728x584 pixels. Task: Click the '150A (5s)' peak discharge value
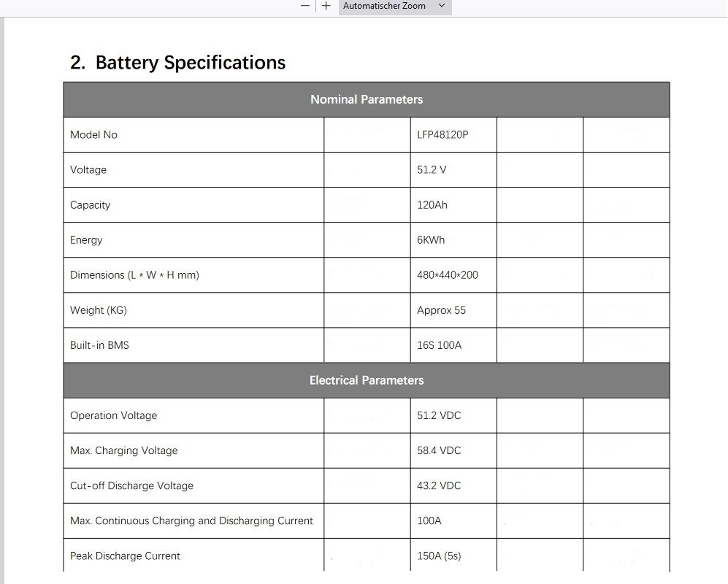439,556
